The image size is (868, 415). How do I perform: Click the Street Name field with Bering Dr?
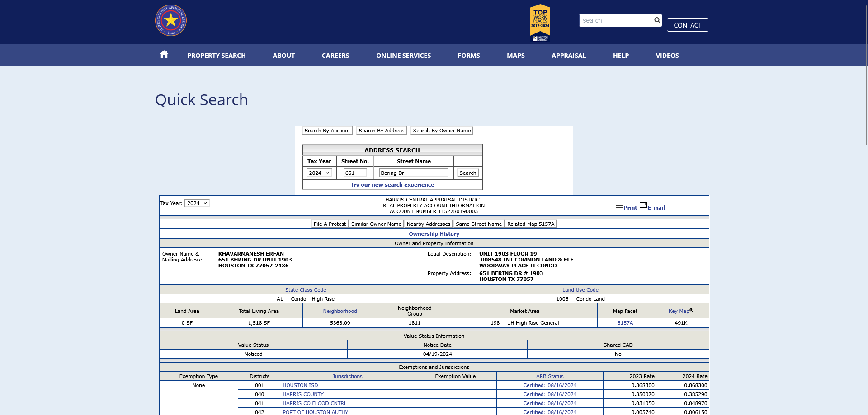(414, 173)
